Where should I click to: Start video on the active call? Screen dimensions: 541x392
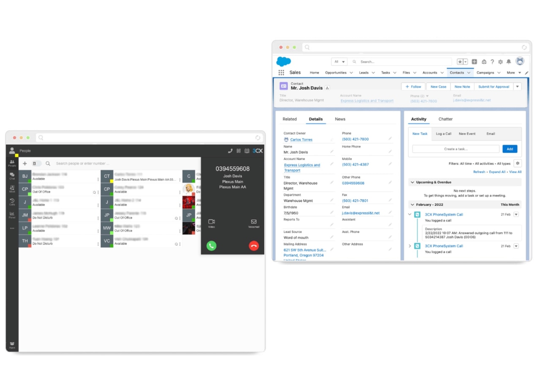coord(211,223)
